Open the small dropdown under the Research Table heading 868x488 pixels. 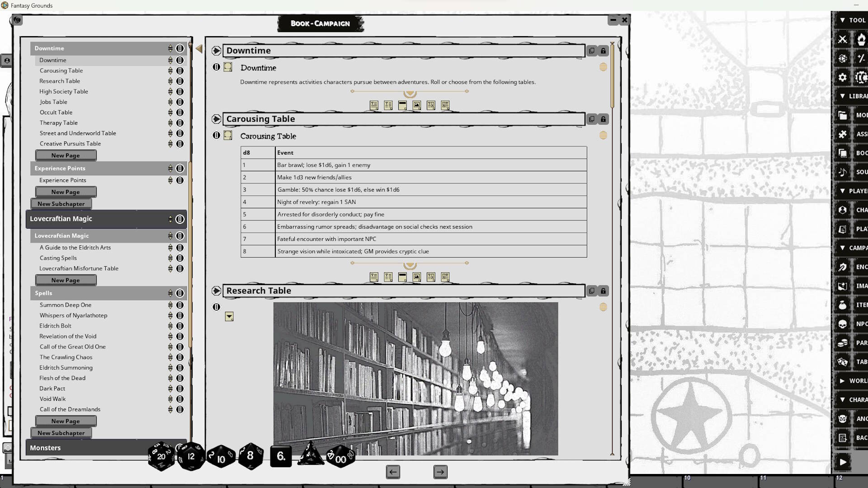pyautogui.click(x=229, y=316)
